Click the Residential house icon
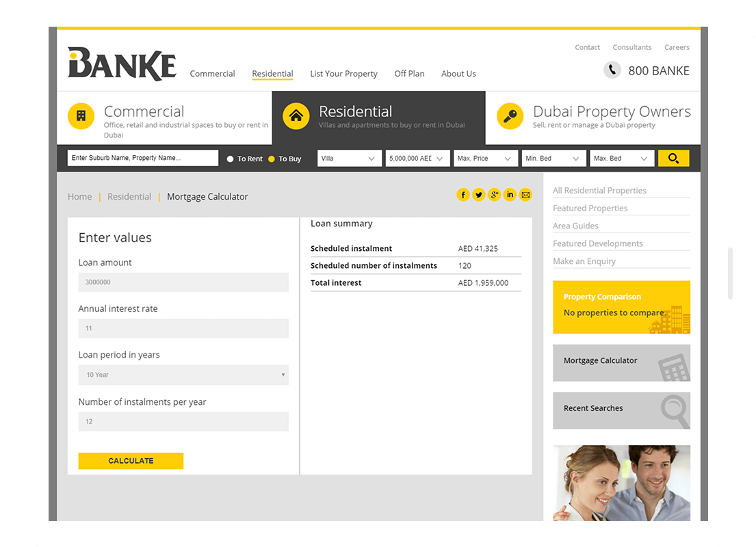This screenshot has height=547, width=756. click(296, 116)
